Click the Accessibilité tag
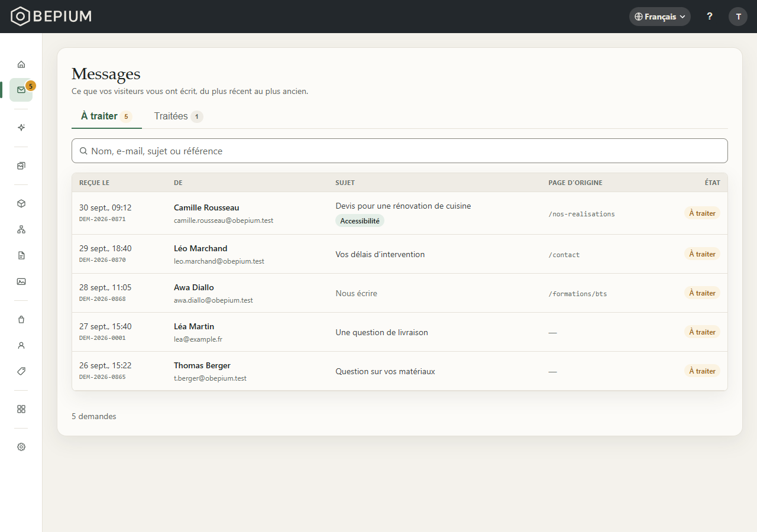Image resolution: width=757 pixels, height=532 pixels. [360, 220]
